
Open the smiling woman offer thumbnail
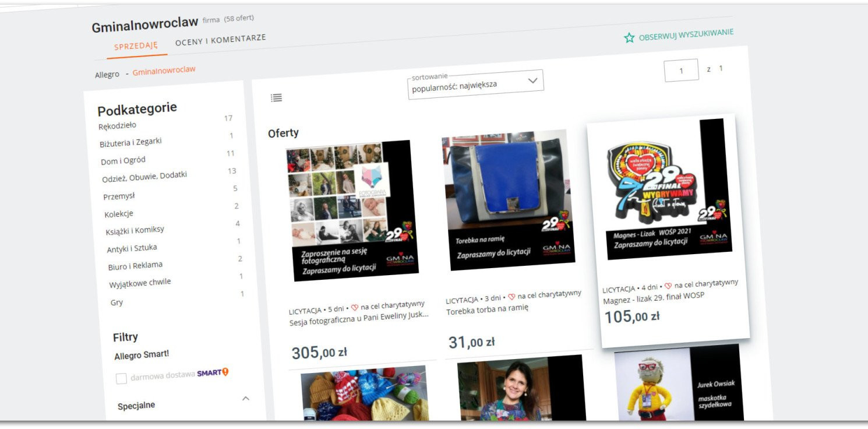click(521, 387)
